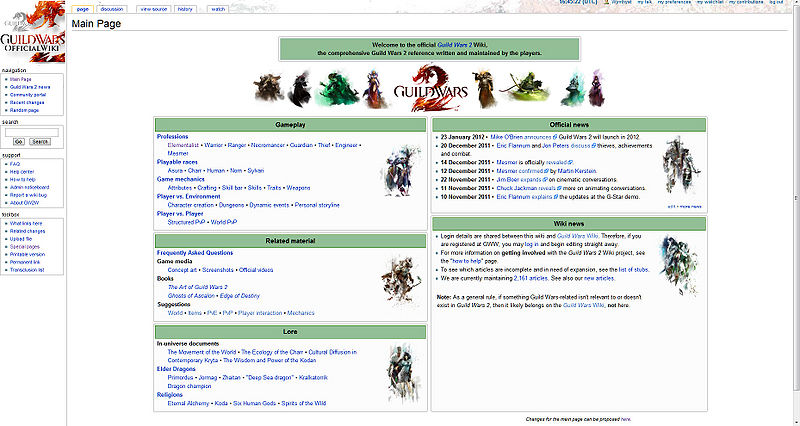
Task: Open 'Frequently Asked Questions' link
Action: (195, 253)
